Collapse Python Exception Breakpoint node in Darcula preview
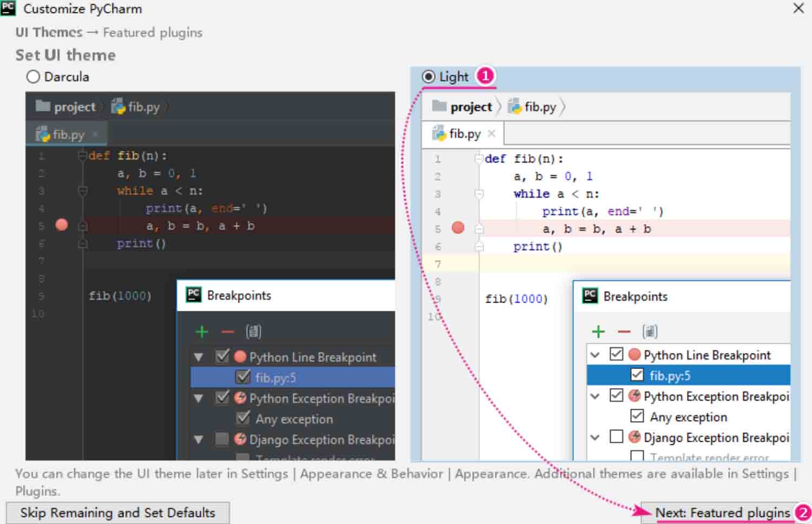 point(199,398)
